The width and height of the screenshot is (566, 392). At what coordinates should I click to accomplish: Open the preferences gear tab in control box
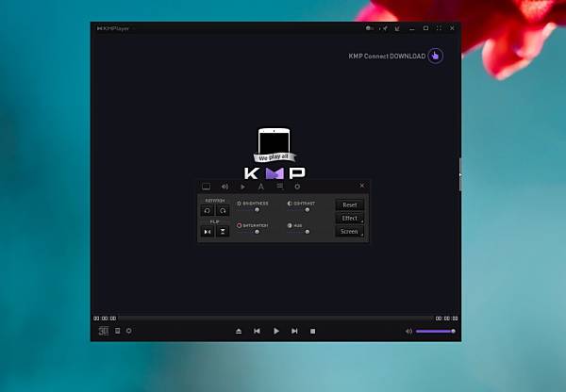[297, 187]
